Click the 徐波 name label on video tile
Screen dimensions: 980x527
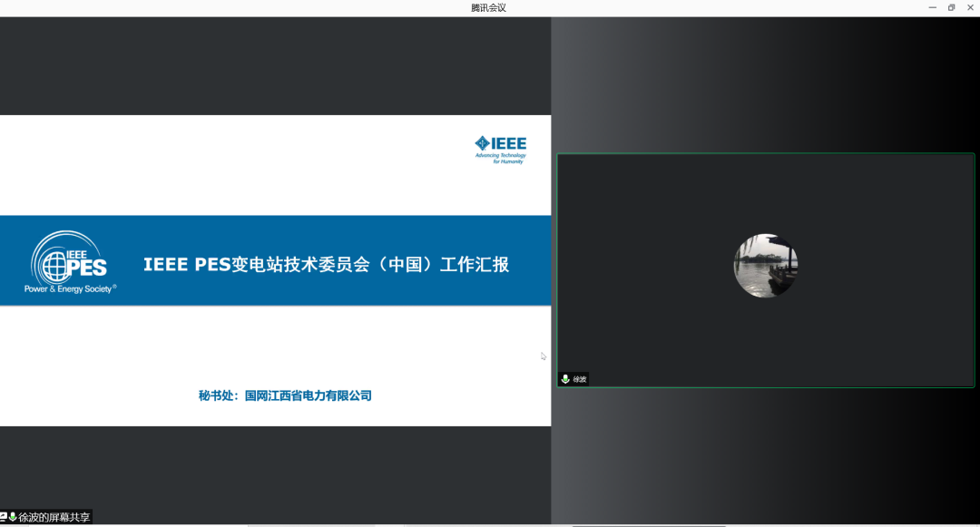point(580,379)
